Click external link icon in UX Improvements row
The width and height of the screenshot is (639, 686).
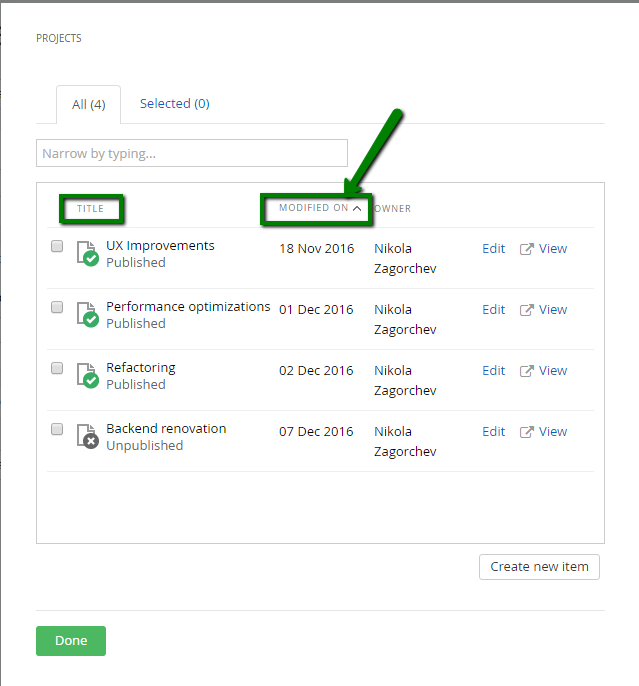coord(527,249)
